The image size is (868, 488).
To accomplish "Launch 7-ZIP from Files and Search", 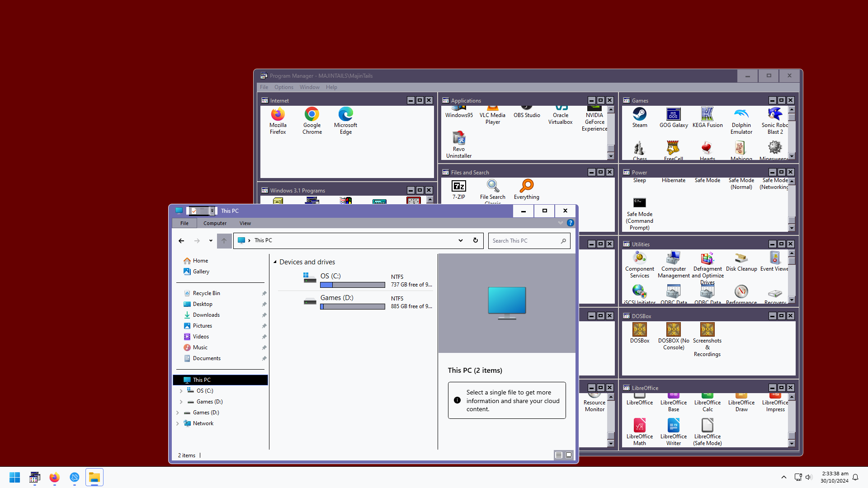I will [x=458, y=187].
